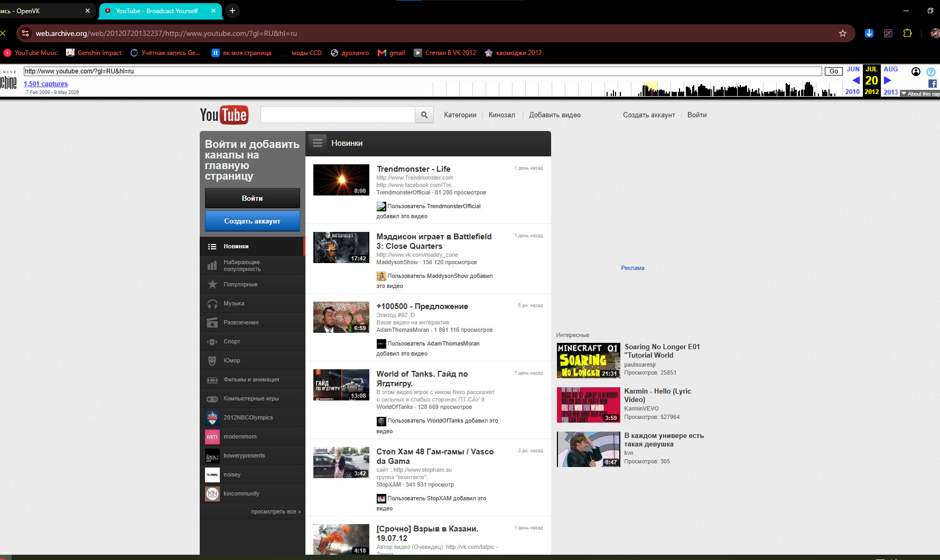Open Музыка category in sidebar
940x560 pixels.
point(253,304)
